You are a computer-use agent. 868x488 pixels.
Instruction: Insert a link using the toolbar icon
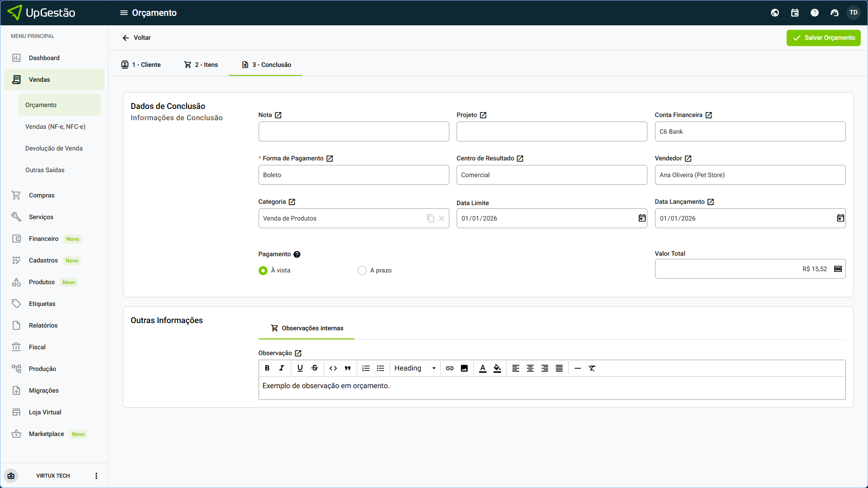[449, 368]
